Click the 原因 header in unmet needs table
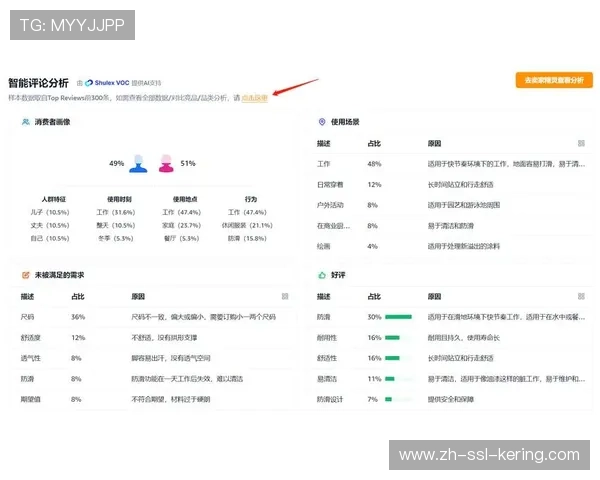Screen dimensions: 600x480 click(x=138, y=296)
